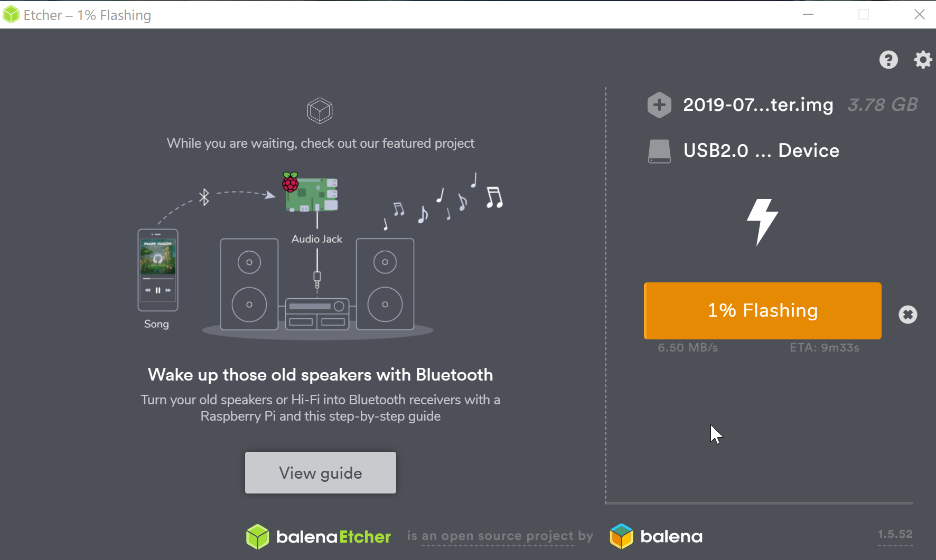Screen dimensions: 936x560
Task: Open the balena company logo link
Action: (x=656, y=536)
